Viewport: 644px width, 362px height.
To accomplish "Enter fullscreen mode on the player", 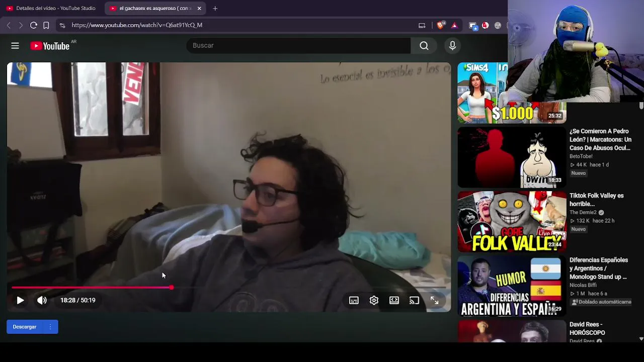I will click(434, 300).
